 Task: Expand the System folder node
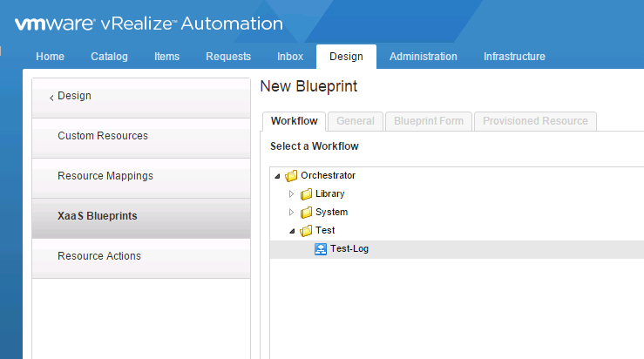pos(291,213)
